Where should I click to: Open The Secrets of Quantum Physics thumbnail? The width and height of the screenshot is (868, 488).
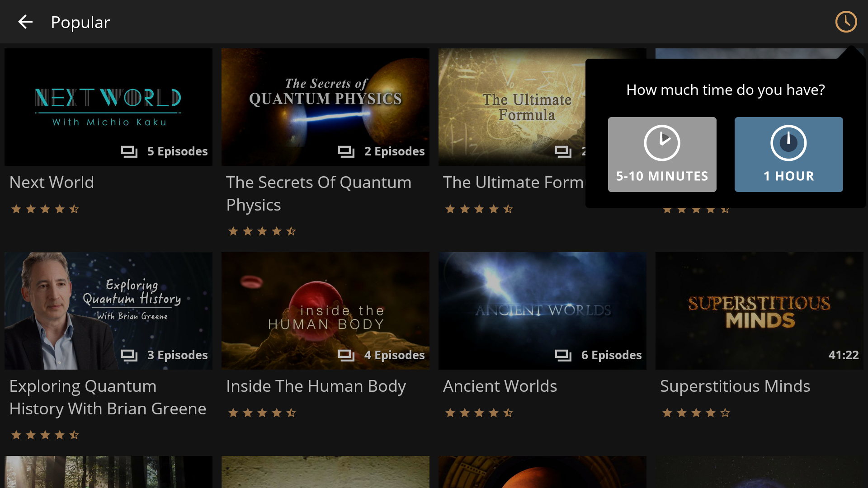325,107
